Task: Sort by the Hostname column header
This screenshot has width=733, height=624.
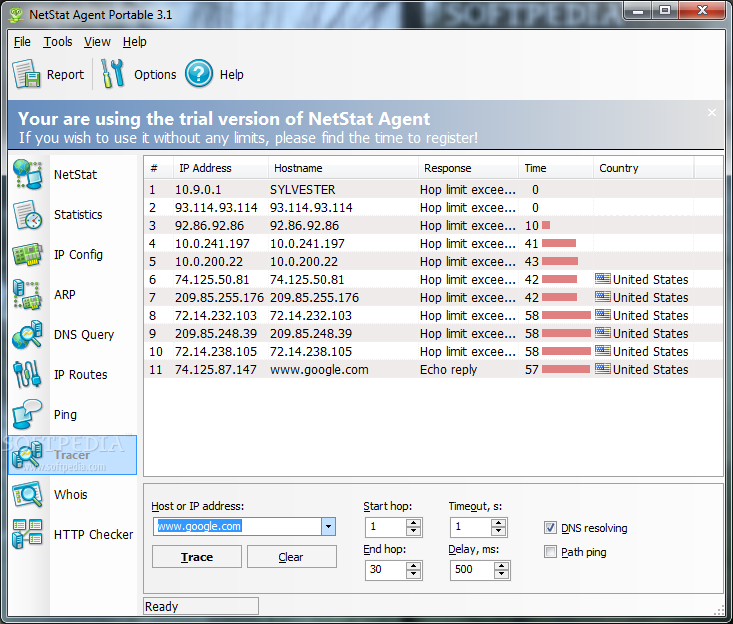Action: [x=343, y=168]
